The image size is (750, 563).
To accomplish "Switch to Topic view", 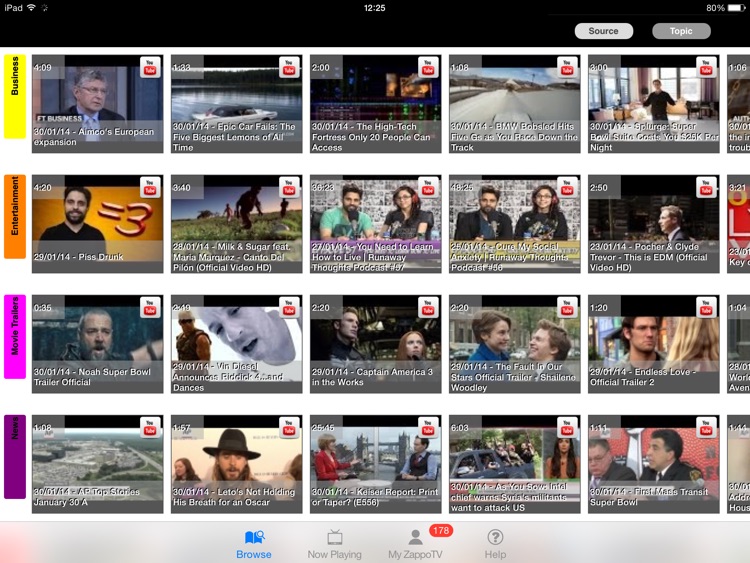I will pos(681,31).
